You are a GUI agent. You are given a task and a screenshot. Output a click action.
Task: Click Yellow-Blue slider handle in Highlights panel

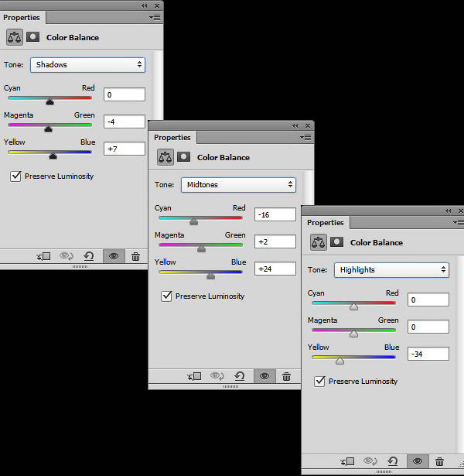(340, 361)
